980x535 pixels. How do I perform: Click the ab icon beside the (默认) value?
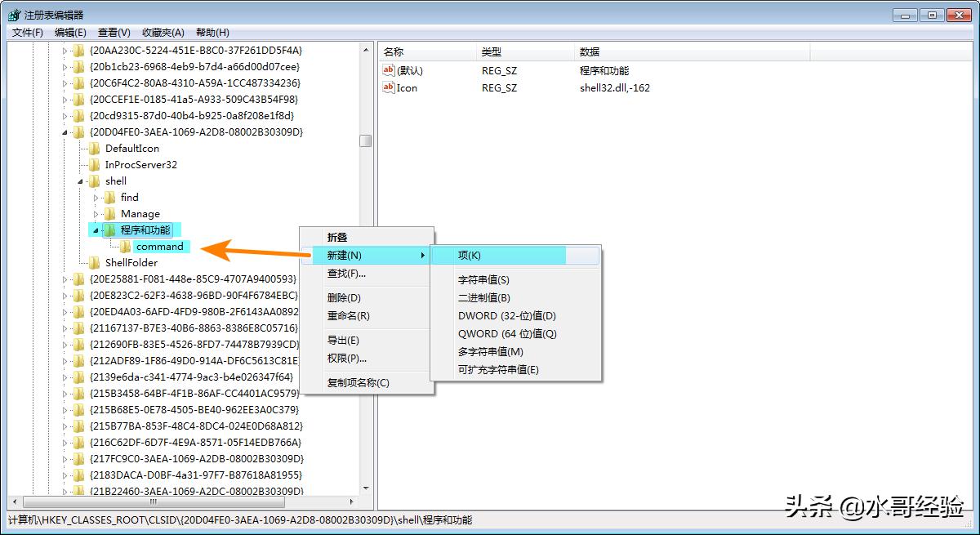(388, 70)
